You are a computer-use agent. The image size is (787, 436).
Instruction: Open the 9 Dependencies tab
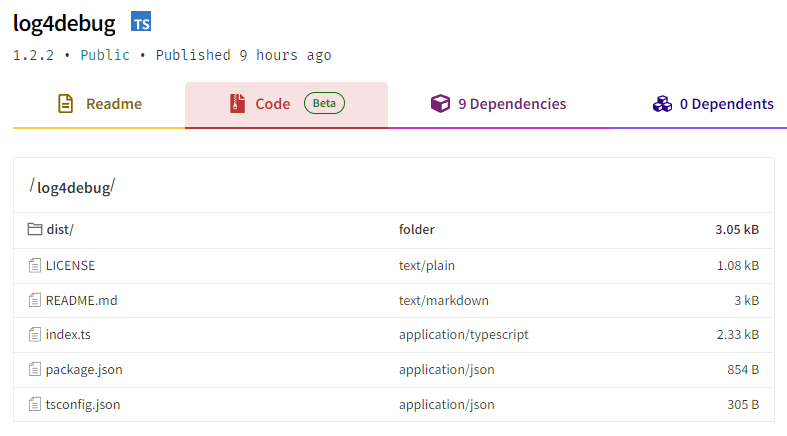(511, 104)
